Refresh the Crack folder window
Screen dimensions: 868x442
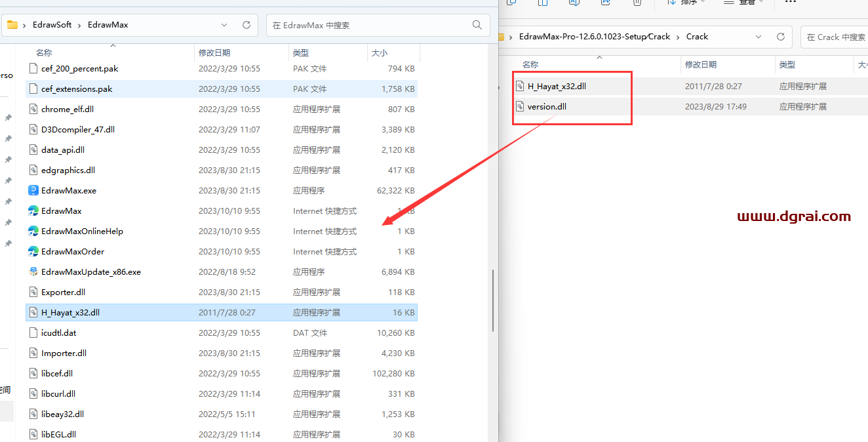coord(781,37)
